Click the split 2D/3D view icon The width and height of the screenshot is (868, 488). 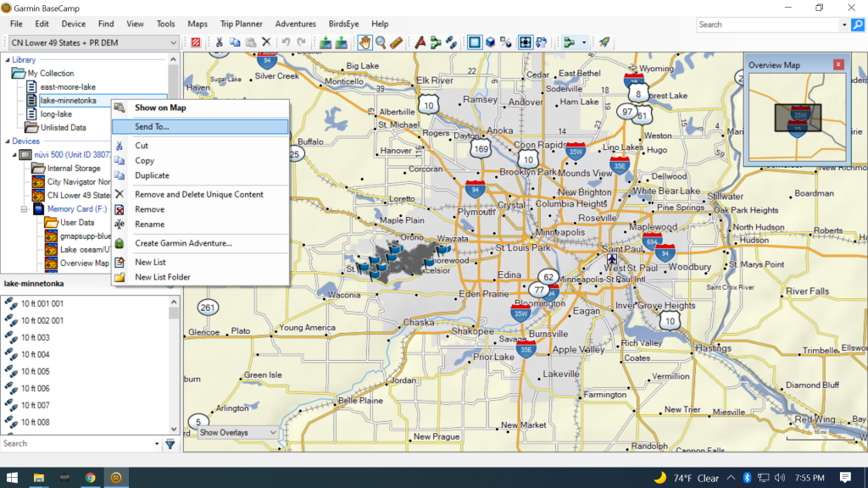coord(506,42)
